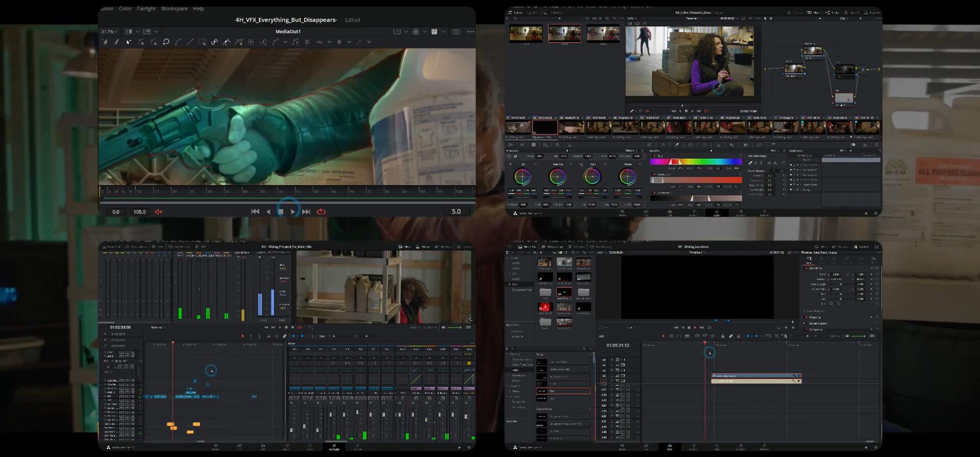This screenshot has width=980, height=457.
Task: Open the dropdown beside the color channels icon
Action: click(424, 32)
